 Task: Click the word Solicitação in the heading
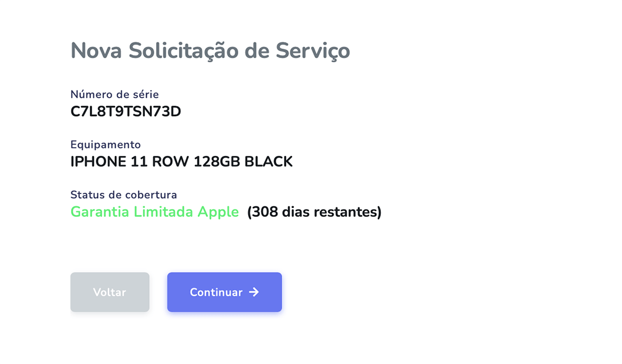pos(184,51)
